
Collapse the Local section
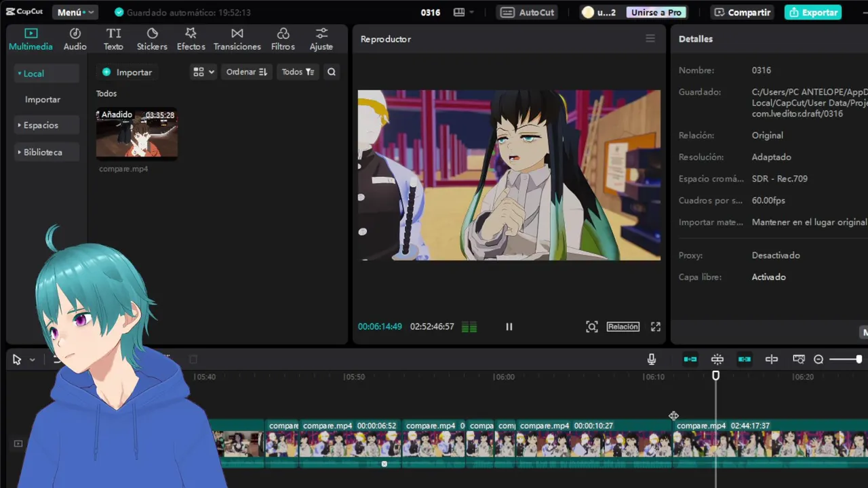point(46,73)
